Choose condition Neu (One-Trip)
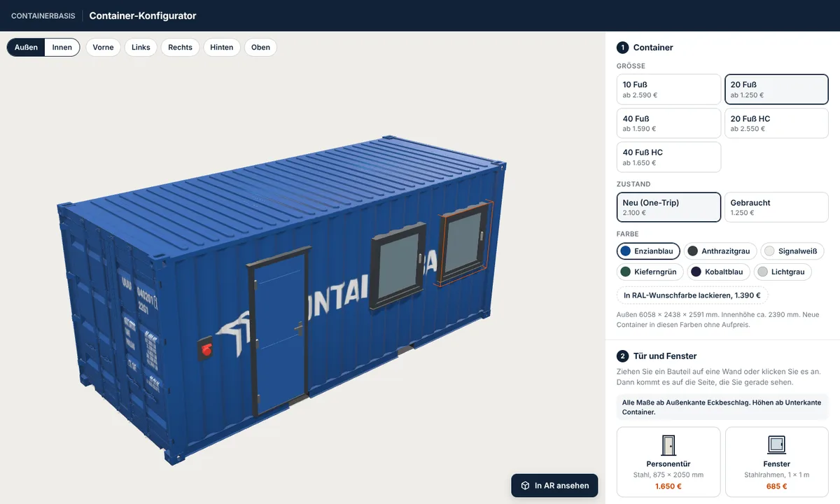This screenshot has height=504, width=840. (668, 207)
